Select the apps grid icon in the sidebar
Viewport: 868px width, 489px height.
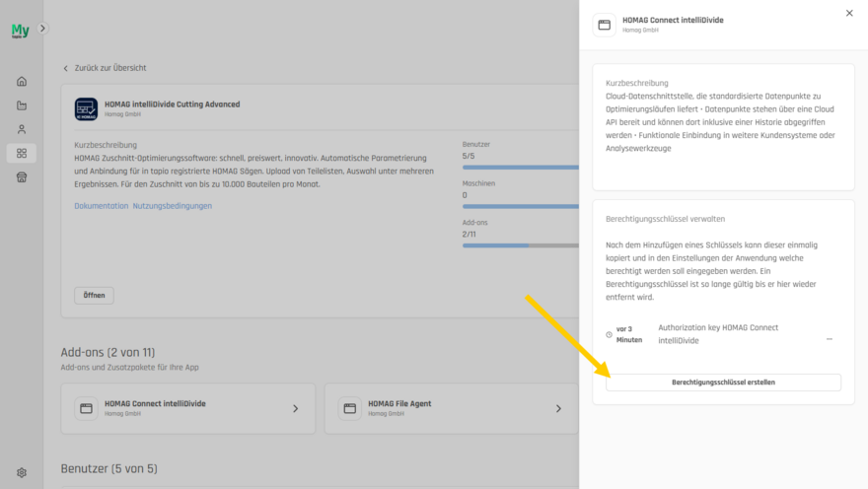coord(22,153)
